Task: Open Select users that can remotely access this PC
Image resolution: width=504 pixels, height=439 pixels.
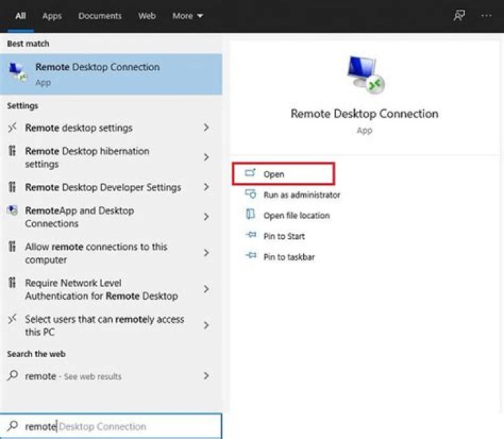Action: pyautogui.click(x=111, y=325)
